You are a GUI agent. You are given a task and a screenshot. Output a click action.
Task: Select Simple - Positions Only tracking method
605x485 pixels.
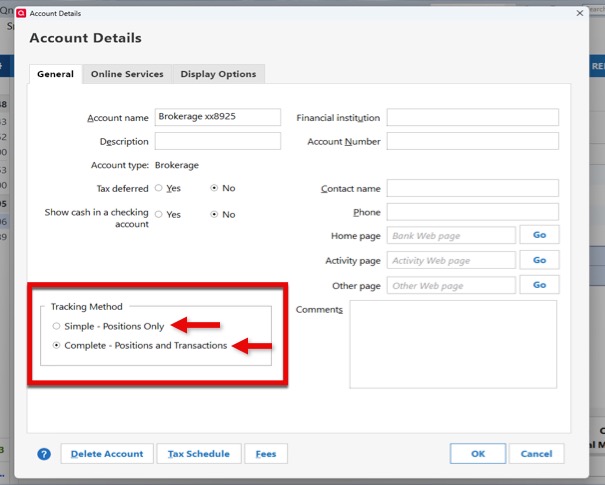coord(56,326)
